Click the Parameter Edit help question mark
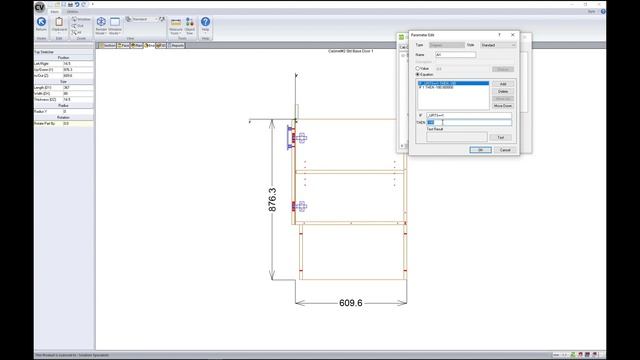The height and width of the screenshot is (360, 640). pyautogui.click(x=499, y=35)
